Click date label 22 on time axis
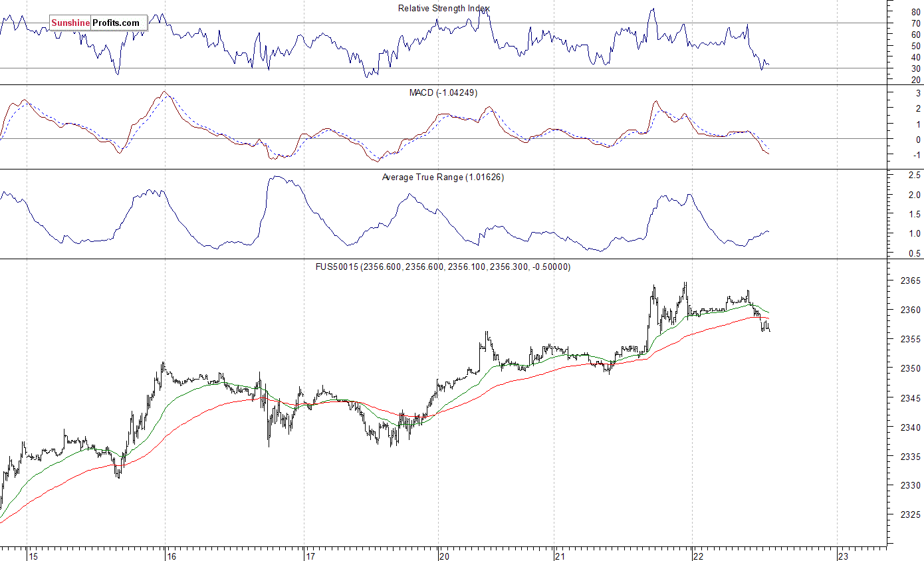 (x=699, y=556)
